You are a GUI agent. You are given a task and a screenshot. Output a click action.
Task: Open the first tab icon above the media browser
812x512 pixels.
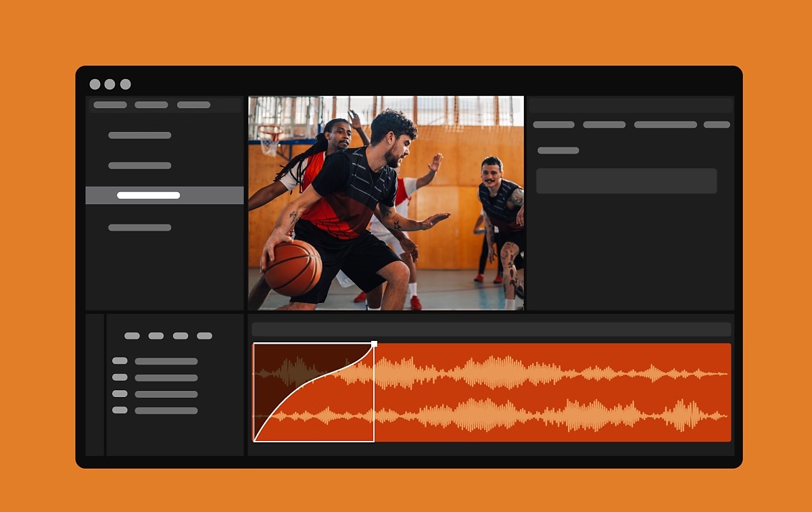[111, 105]
